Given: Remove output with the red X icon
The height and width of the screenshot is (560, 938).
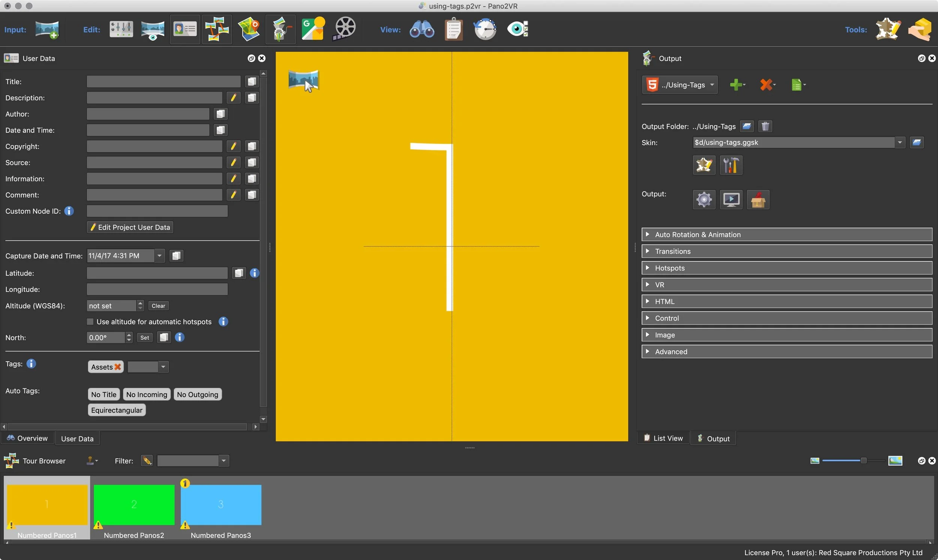Looking at the screenshot, I should (767, 84).
